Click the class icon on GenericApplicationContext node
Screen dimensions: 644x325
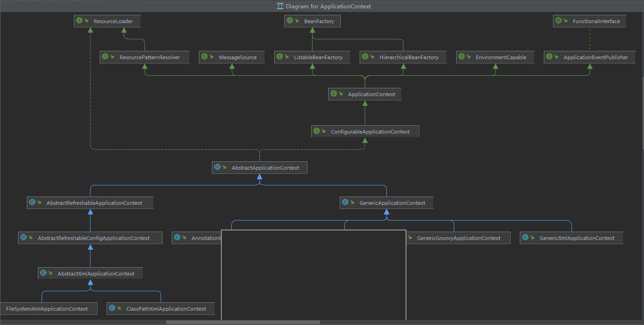345,202
